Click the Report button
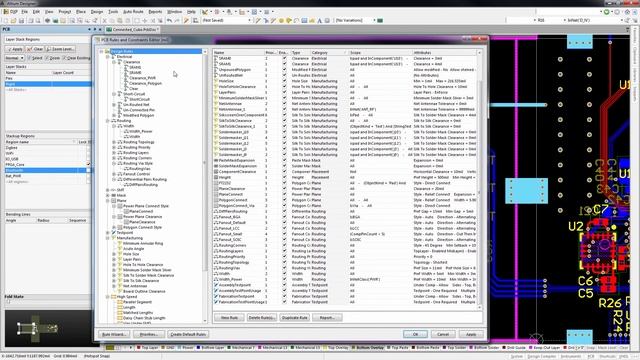This screenshot has width=640, height=360. click(327, 318)
